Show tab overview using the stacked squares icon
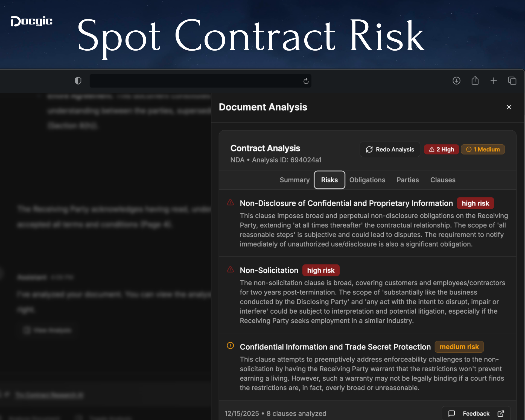 pyautogui.click(x=512, y=81)
